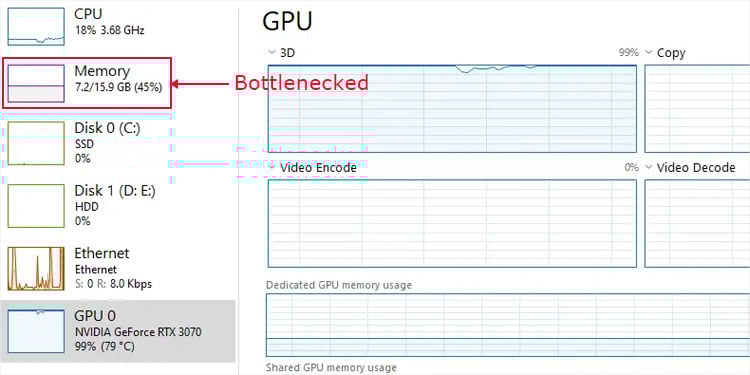The image size is (750, 375).
Task: Click the Dedicated GPU memory usage graph
Action: [x=507, y=325]
